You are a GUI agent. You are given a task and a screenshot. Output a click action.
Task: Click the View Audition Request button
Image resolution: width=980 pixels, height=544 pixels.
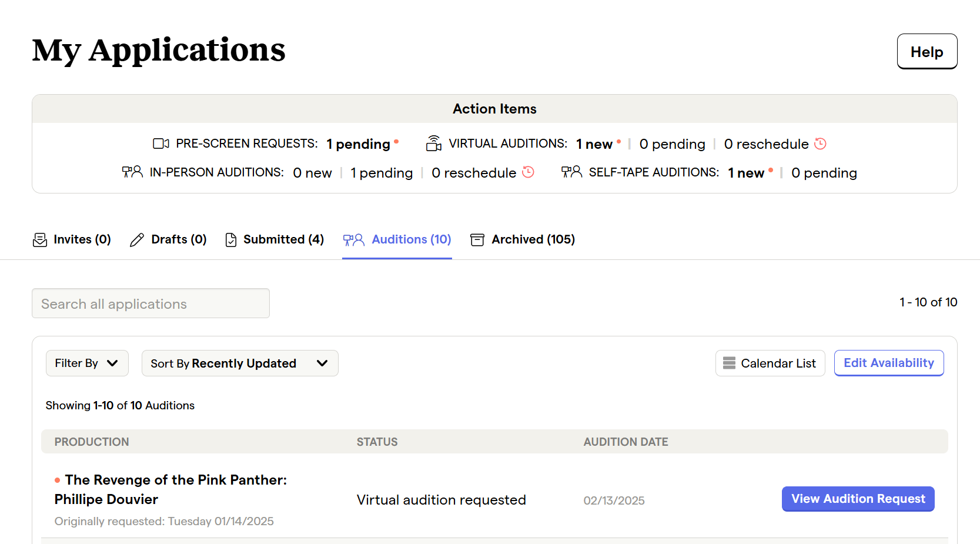tap(858, 499)
